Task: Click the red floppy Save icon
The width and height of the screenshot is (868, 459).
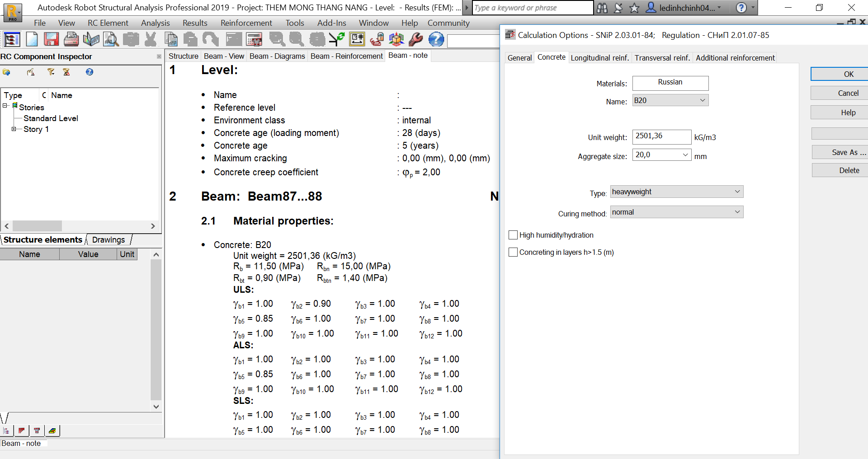Action: point(51,40)
